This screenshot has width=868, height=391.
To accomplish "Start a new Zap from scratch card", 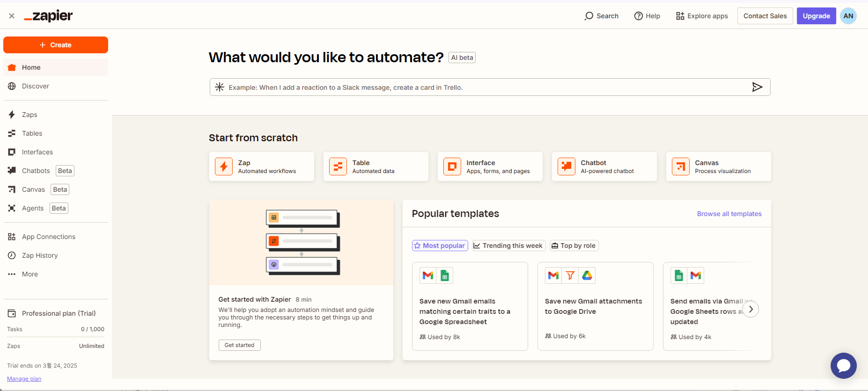I will [262, 167].
